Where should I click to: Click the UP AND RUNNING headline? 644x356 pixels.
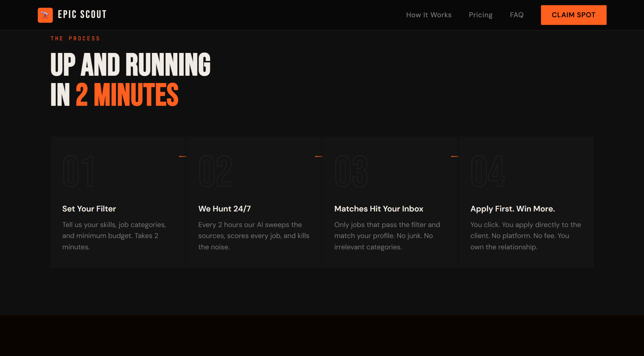coord(130,64)
